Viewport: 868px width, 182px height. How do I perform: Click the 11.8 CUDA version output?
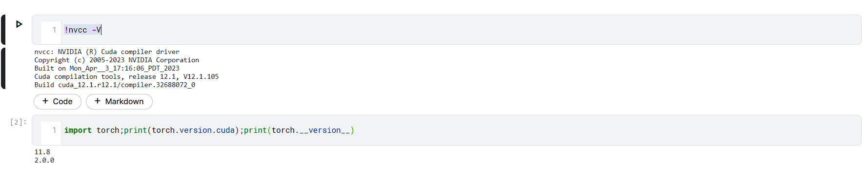(42, 152)
